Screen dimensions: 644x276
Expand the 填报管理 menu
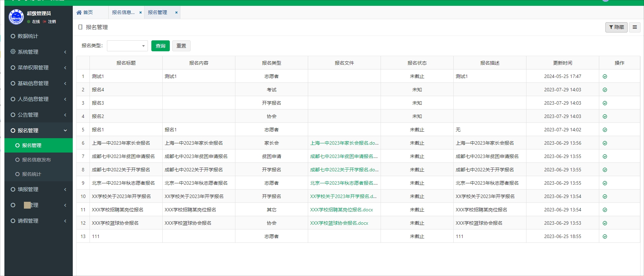(39, 189)
